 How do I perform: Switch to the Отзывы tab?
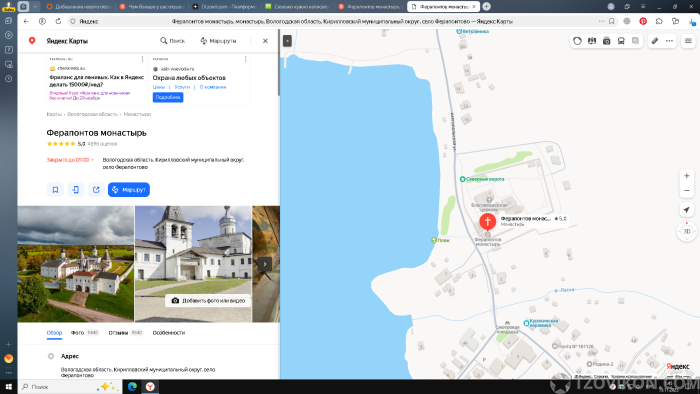125,333
